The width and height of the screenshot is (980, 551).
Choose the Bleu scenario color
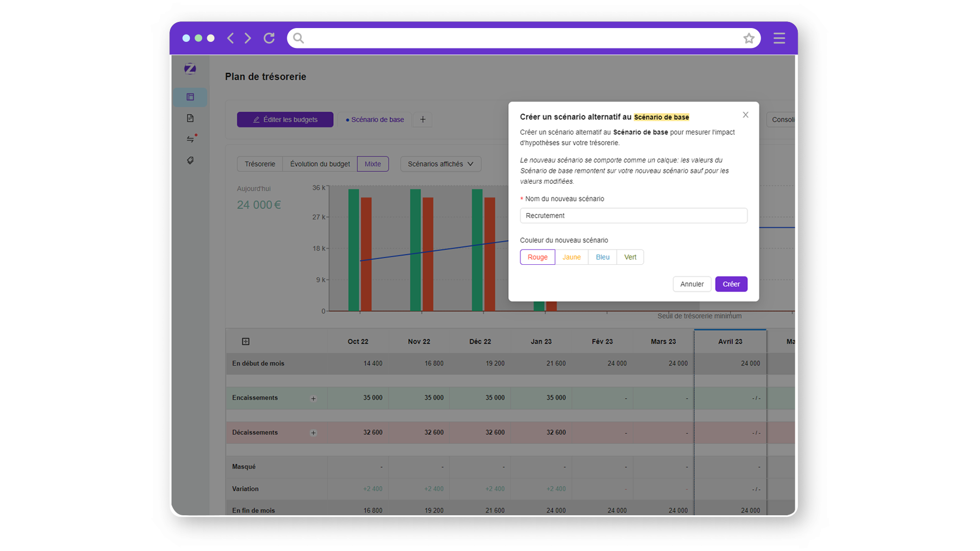(x=602, y=257)
